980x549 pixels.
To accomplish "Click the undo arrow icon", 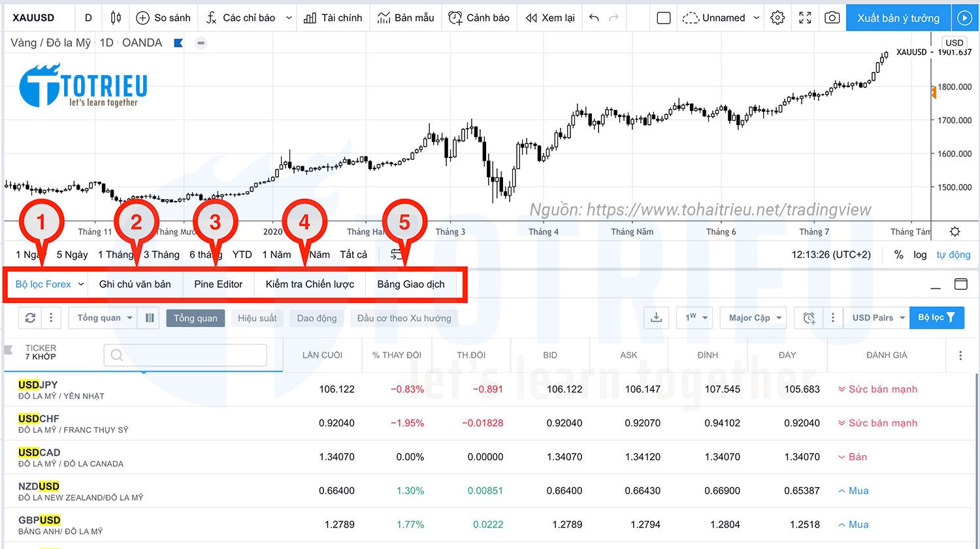I will pyautogui.click(x=594, y=18).
